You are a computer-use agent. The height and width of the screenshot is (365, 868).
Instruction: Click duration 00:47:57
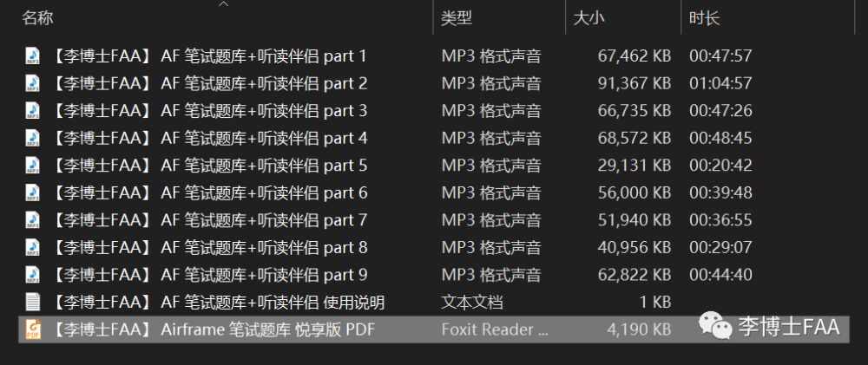pos(720,55)
